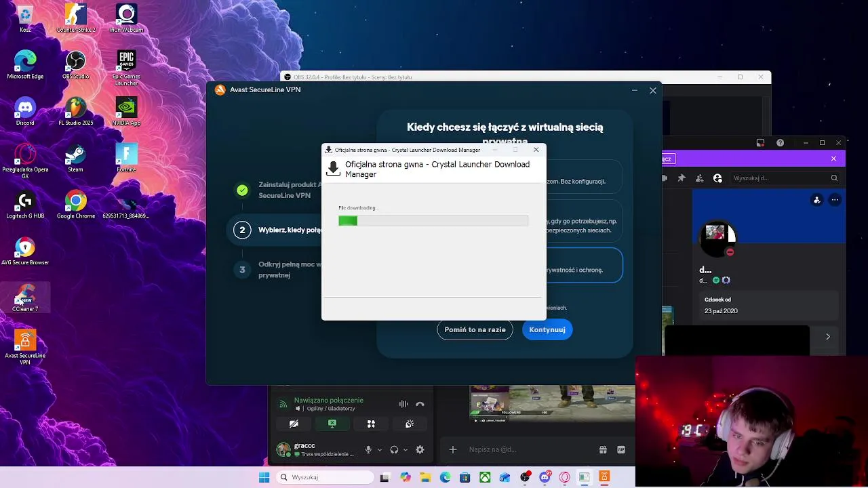Open Epic Games Launcher desktop shortcut
Viewport: 868px width, 488px height.
click(x=126, y=68)
